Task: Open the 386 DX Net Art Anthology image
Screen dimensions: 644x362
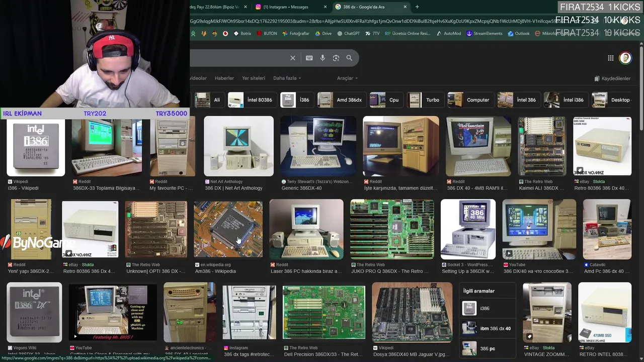Action: pos(238,146)
